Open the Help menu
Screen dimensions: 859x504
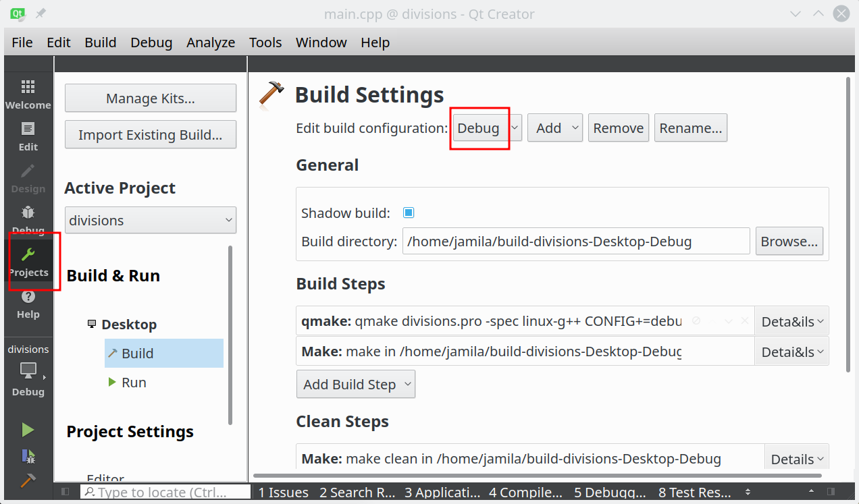375,43
